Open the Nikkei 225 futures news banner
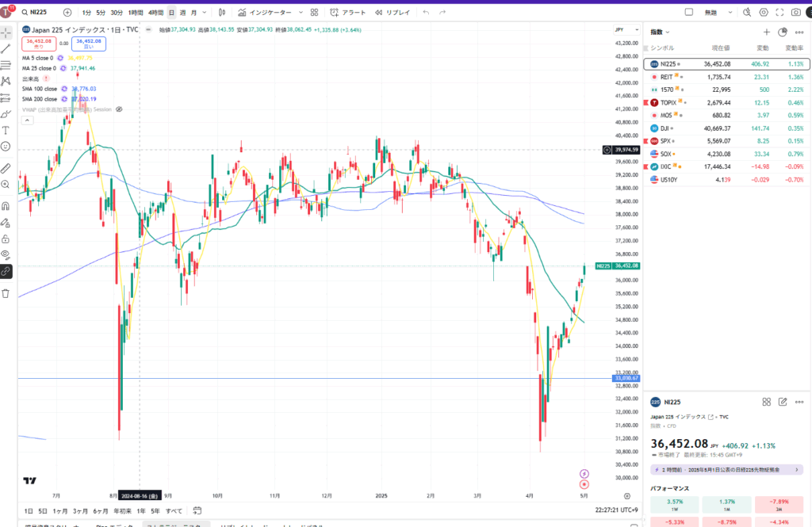This screenshot has height=527, width=812. (x=726, y=469)
